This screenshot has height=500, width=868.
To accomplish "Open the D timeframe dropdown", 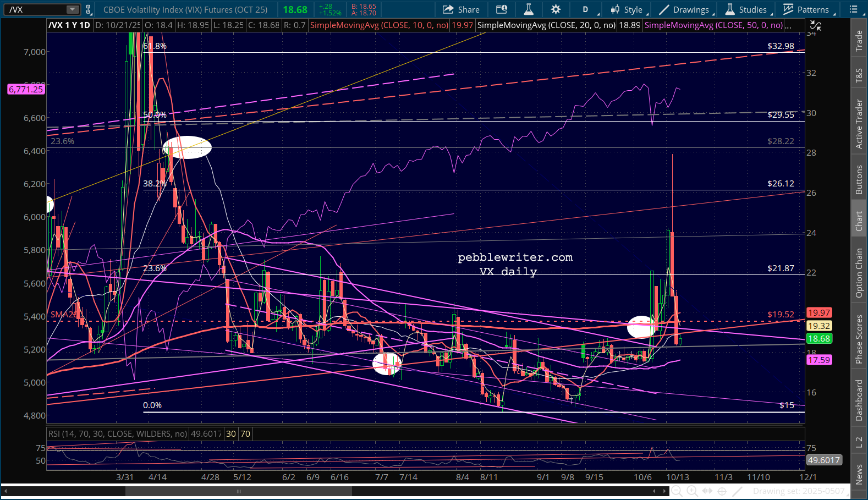I will 587,9.
